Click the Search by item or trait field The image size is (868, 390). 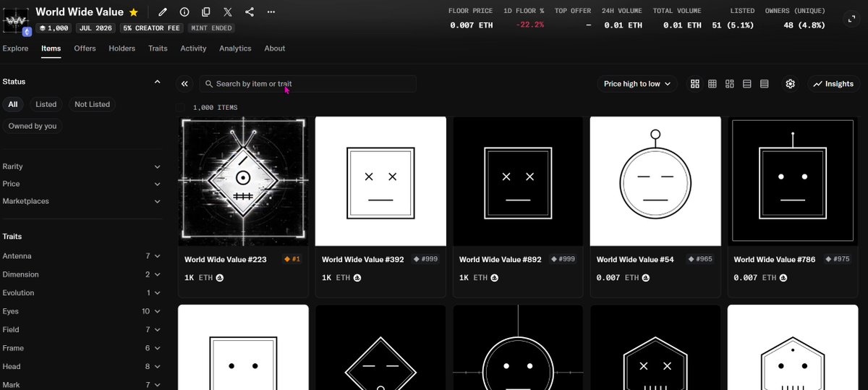coord(308,84)
